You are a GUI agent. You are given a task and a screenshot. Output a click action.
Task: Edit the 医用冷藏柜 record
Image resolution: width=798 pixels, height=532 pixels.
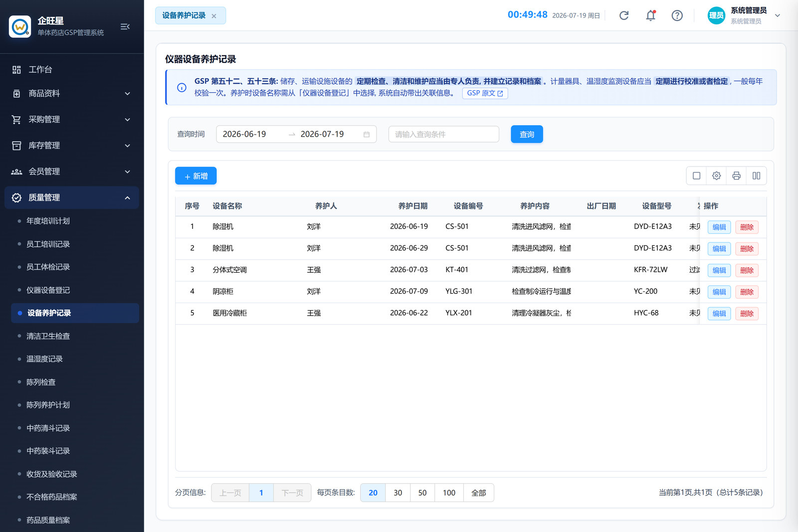pyautogui.click(x=719, y=314)
